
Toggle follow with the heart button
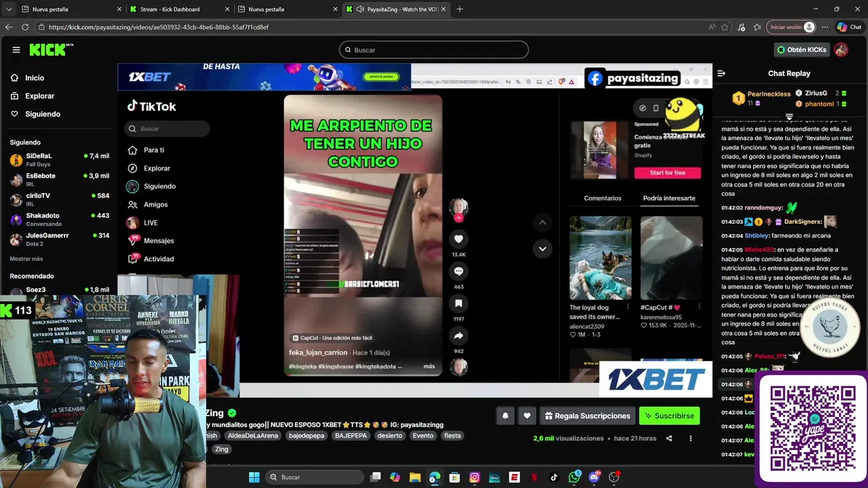click(527, 415)
